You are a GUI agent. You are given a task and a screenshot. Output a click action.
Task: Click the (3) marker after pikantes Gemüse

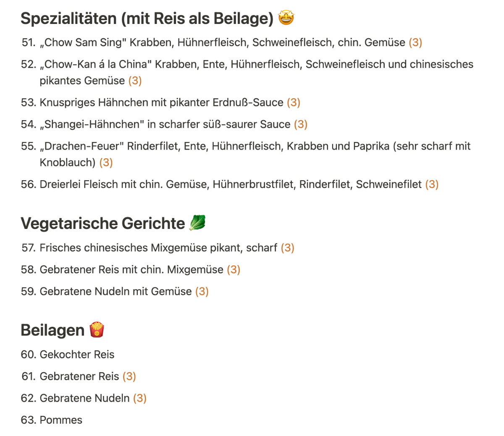[135, 81]
